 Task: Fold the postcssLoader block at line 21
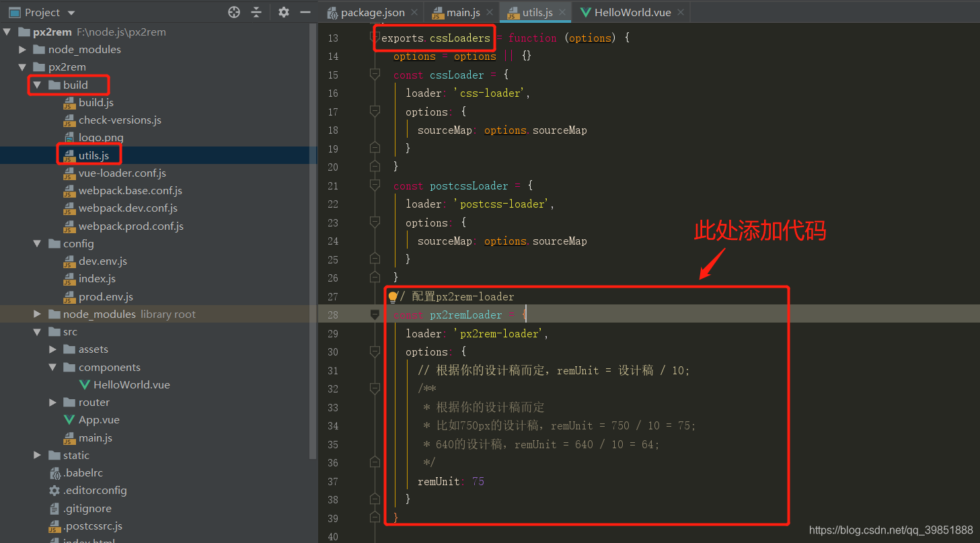click(x=375, y=185)
